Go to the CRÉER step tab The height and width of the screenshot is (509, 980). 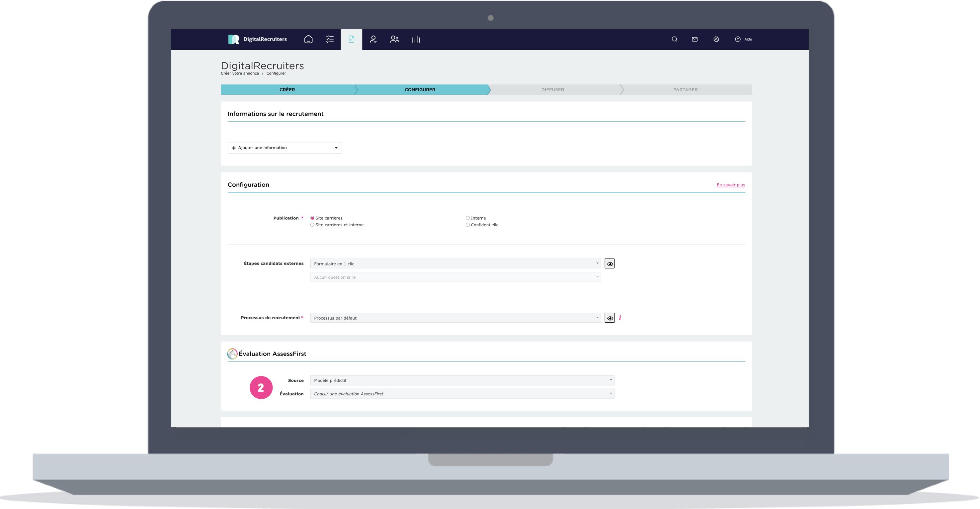pos(287,90)
